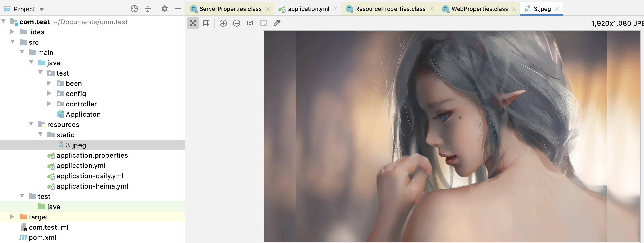
Task: Toggle chessboard transparency background
Action: [x=193, y=23]
